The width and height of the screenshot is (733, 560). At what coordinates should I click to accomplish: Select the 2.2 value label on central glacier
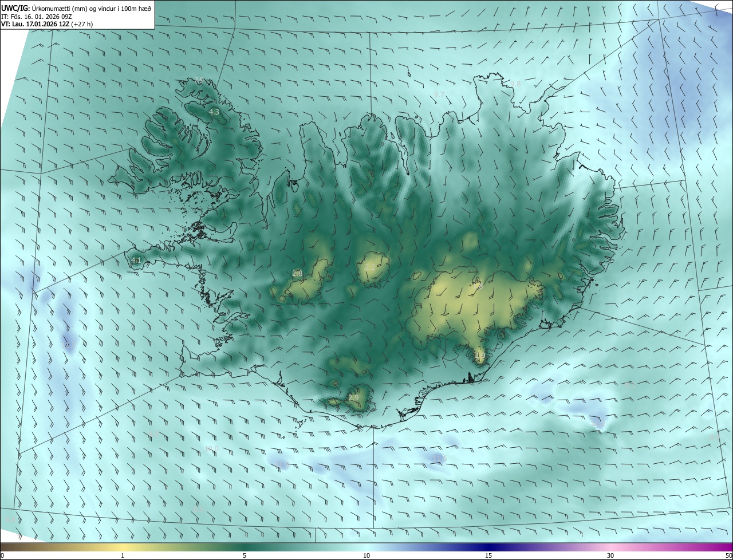pyautogui.click(x=370, y=267)
